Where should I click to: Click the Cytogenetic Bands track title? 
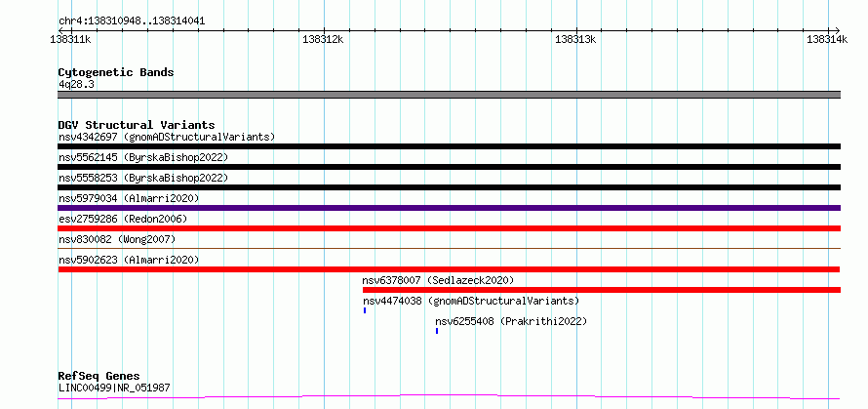pos(116,72)
